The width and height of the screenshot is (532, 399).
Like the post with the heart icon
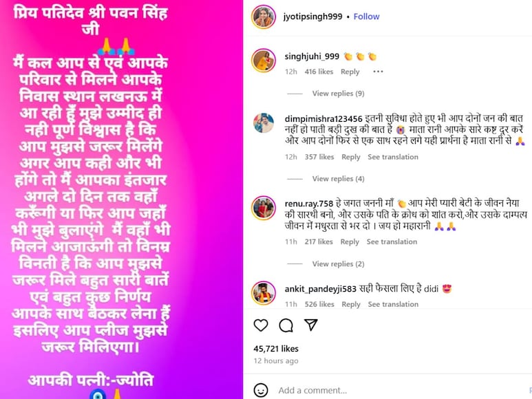point(261,325)
